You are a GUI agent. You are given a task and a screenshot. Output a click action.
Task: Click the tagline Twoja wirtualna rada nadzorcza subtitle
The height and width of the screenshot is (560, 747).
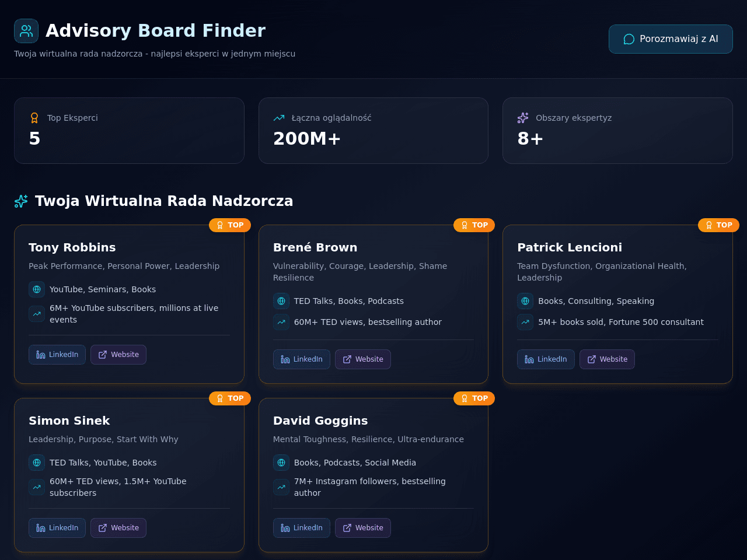point(155,54)
